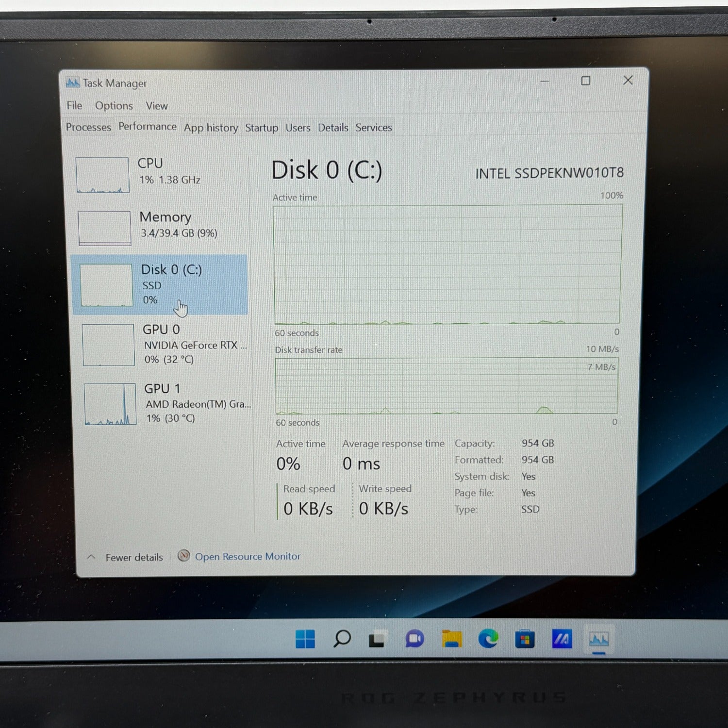Screen dimensions: 728x728
Task: Launch the Chat app from taskbar
Action: click(x=414, y=639)
